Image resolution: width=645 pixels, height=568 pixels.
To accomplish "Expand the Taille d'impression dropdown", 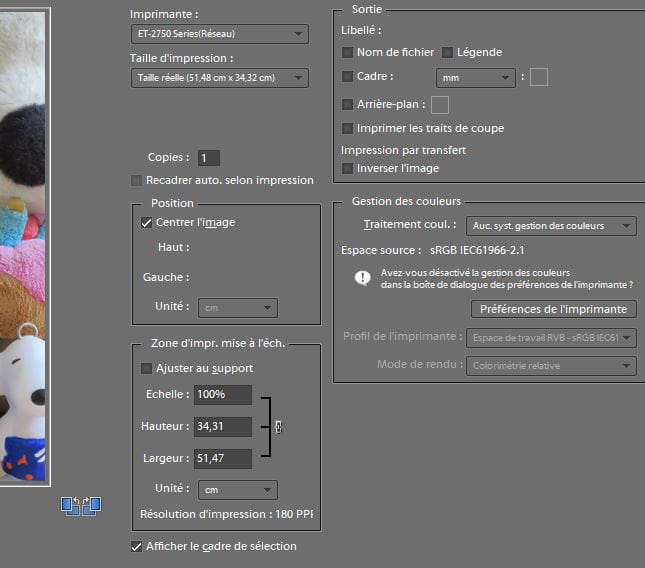I will click(x=219, y=78).
